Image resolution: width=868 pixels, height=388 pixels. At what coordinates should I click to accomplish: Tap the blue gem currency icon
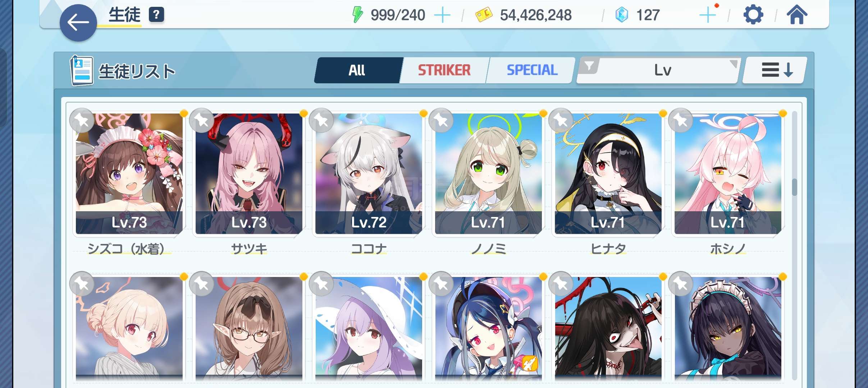(621, 15)
